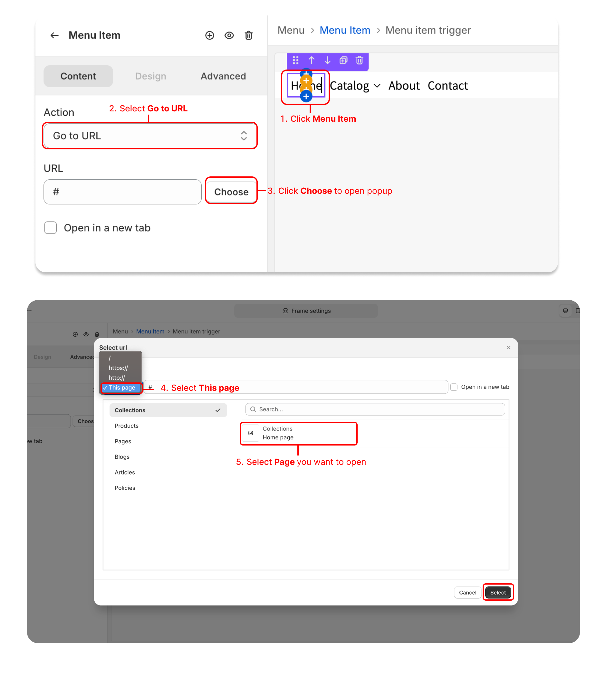The width and height of the screenshot is (616, 676).
Task: Move element down with the purple toolbar arrow
Action: (x=327, y=61)
